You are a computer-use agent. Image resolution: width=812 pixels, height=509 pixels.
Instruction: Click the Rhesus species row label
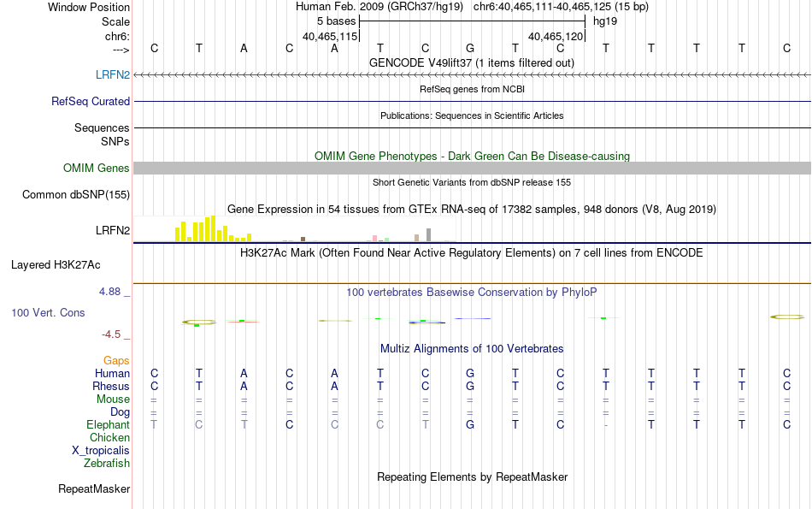click(x=111, y=386)
